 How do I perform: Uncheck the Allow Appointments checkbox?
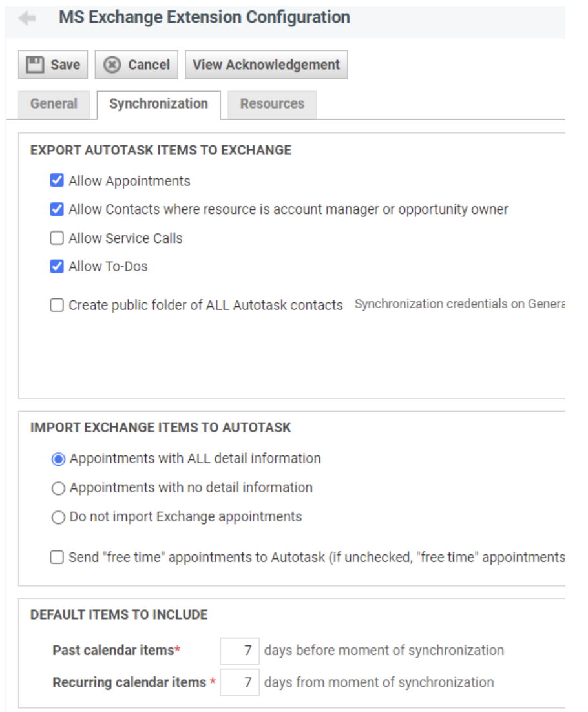[x=57, y=181]
